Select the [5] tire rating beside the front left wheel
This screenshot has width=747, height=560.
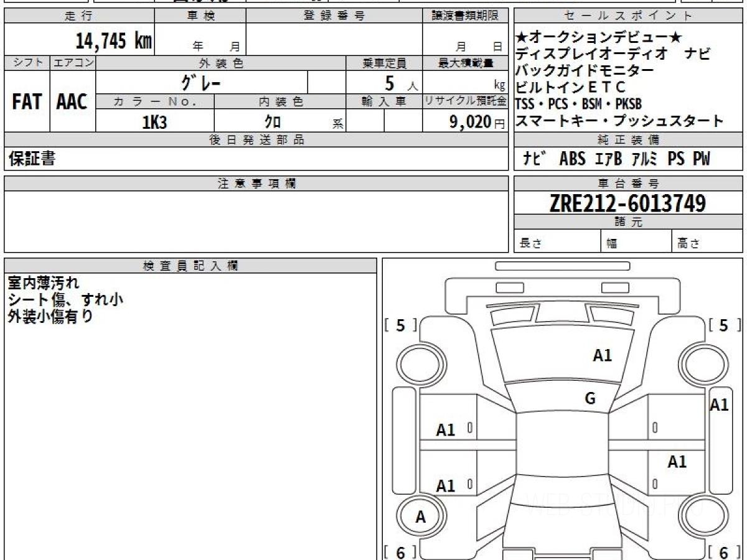(400, 325)
